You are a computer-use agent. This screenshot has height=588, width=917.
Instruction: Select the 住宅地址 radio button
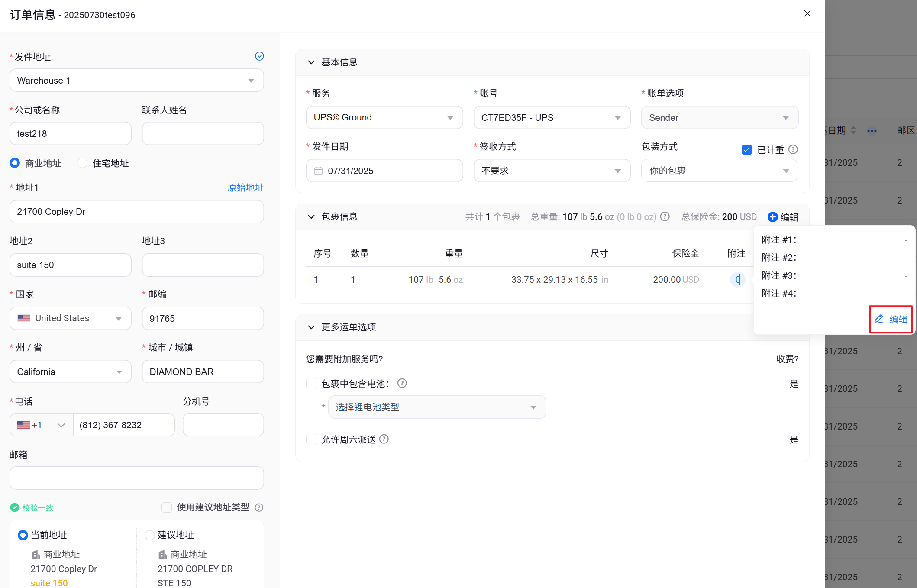click(82, 163)
